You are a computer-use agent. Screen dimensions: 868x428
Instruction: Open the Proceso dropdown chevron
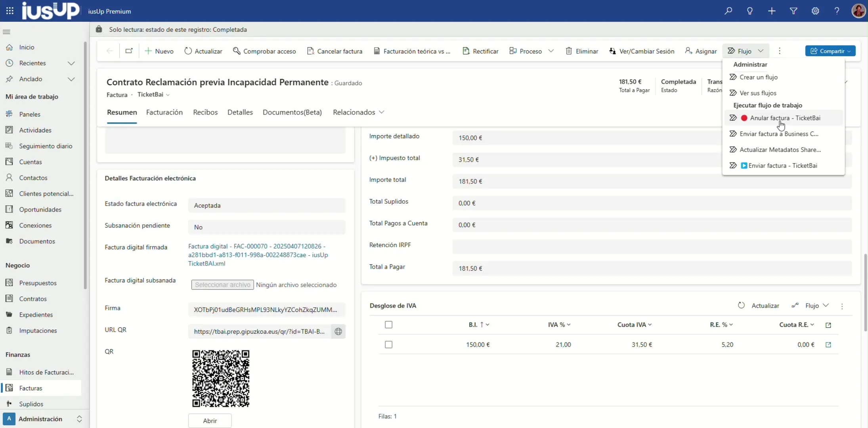click(x=551, y=51)
